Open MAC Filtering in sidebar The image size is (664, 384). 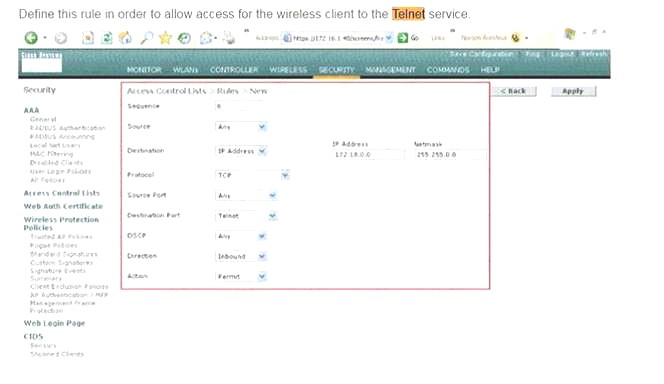[x=52, y=154]
